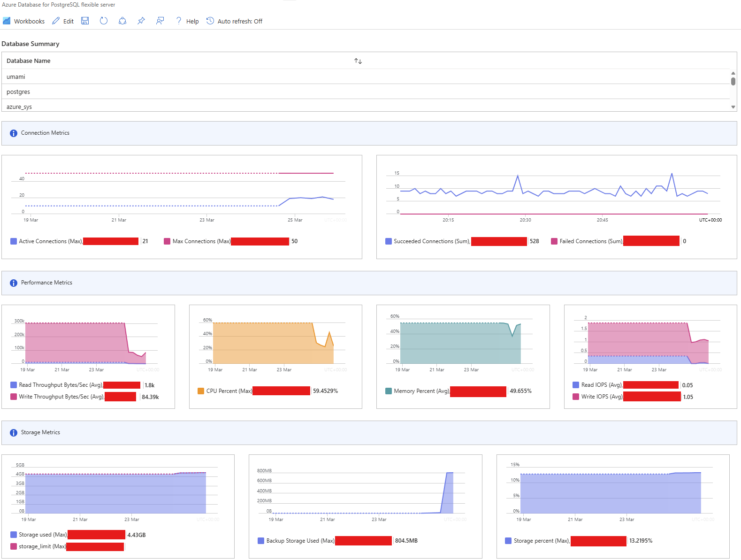Open the feedback icon in the toolbar
741x560 pixels.
click(160, 21)
